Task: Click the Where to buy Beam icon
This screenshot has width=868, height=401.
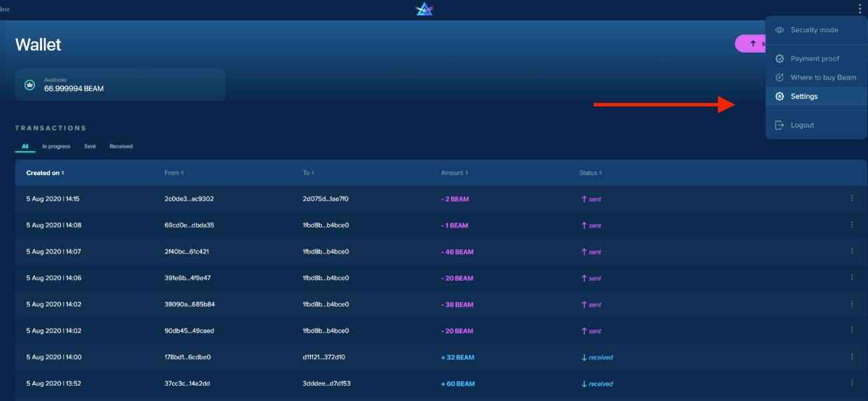Action: (779, 78)
